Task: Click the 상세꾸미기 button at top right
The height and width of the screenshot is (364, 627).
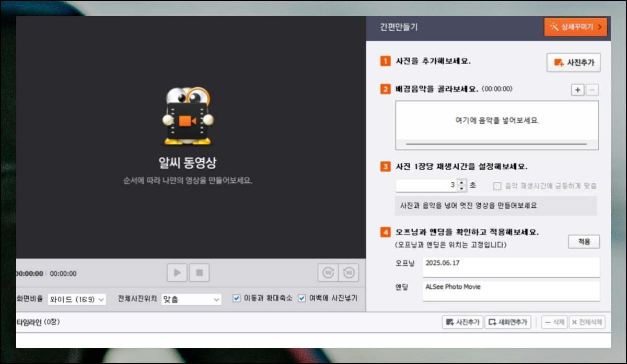Action: click(x=575, y=27)
